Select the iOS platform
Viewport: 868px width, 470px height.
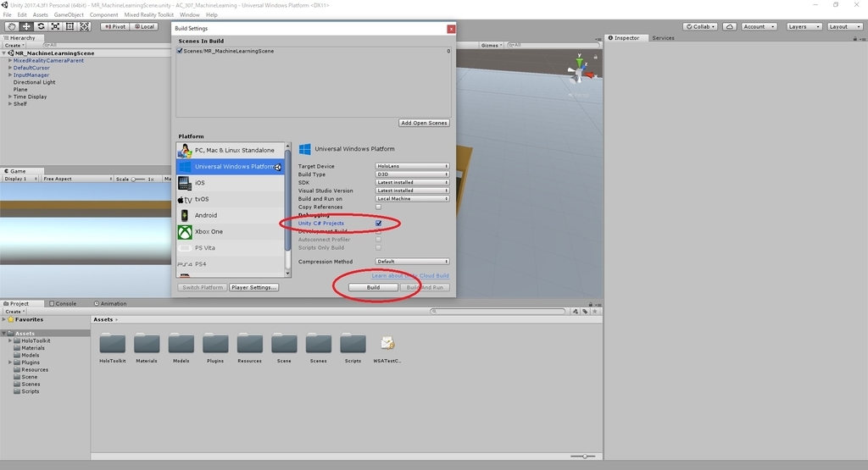231,182
